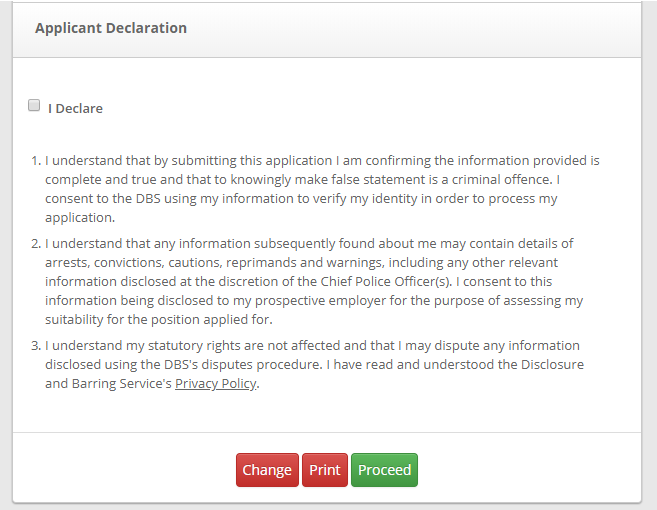Click the Print button
The height and width of the screenshot is (510, 657).
coord(325,470)
